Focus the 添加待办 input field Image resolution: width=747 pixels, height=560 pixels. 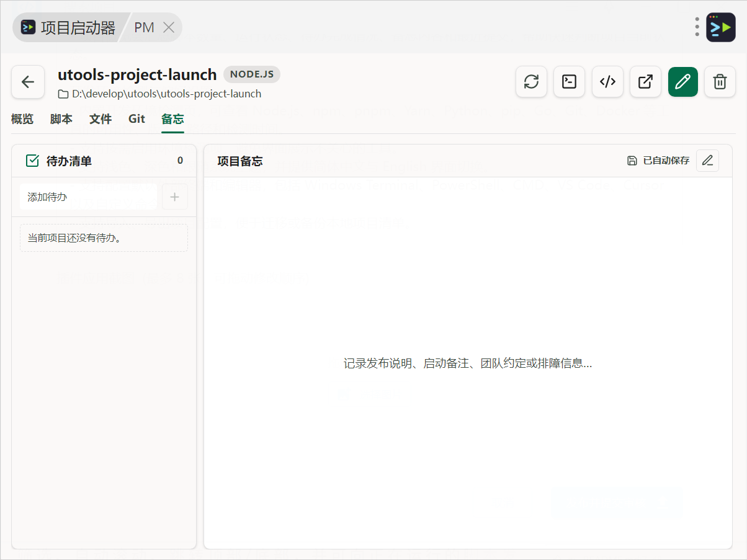pos(89,197)
